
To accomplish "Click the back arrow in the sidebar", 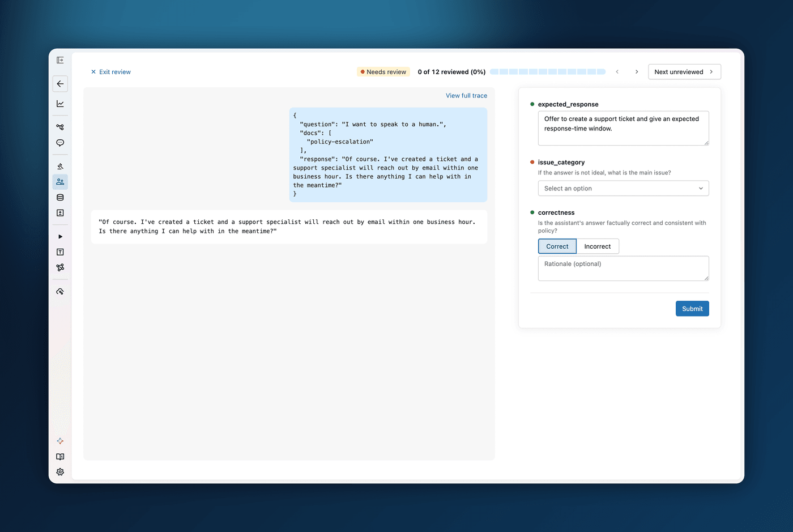I will pyautogui.click(x=60, y=84).
